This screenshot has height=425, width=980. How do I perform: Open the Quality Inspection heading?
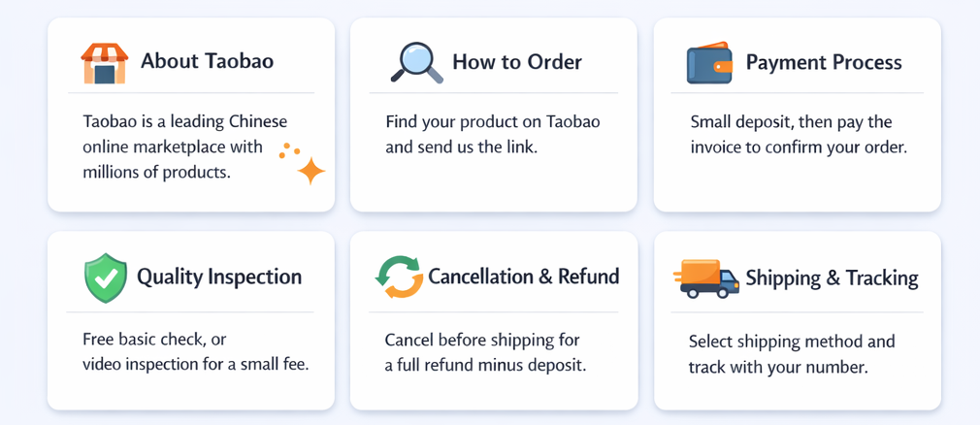[x=219, y=278]
